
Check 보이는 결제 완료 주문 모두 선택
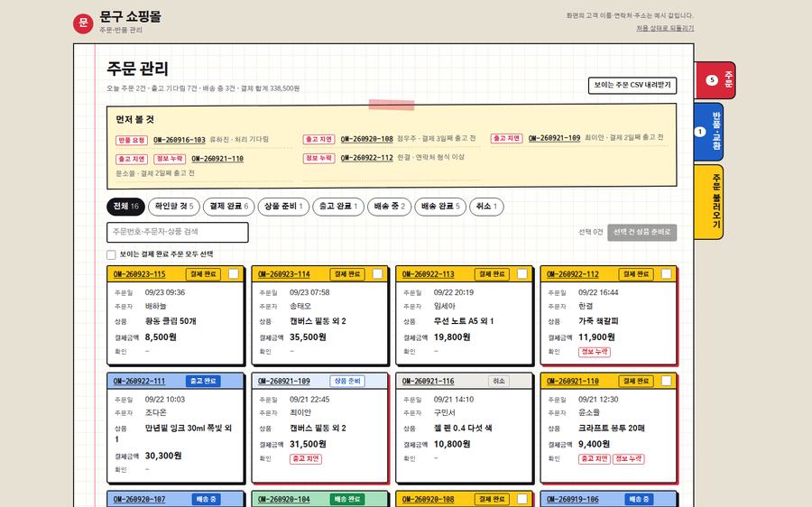(x=111, y=254)
